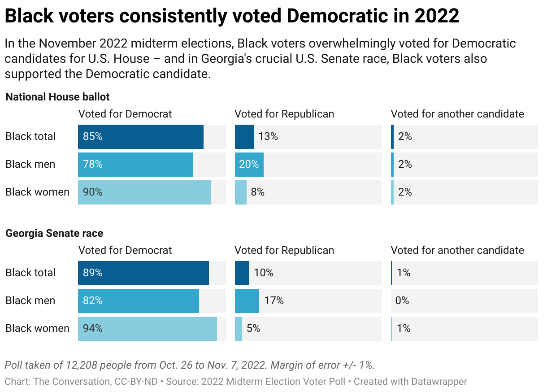The image size is (547, 392).
Task: Click the 94% Georgia Black women bar
Action: click(148, 329)
